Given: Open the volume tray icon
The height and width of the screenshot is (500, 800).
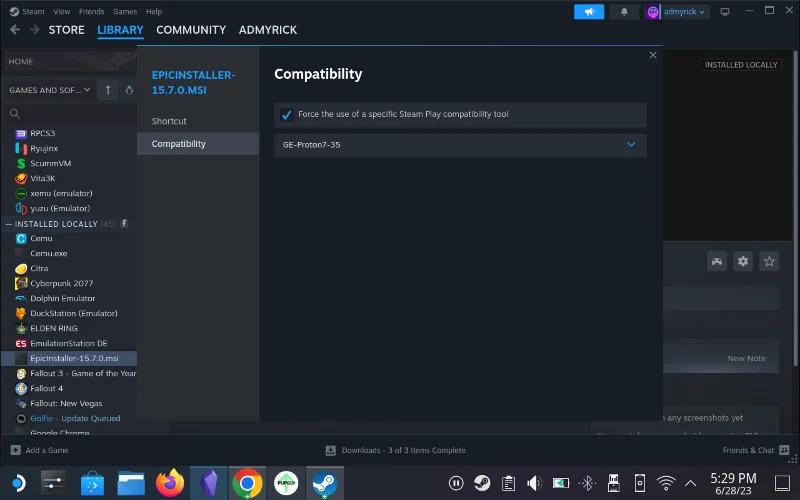Looking at the screenshot, I should [534, 483].
